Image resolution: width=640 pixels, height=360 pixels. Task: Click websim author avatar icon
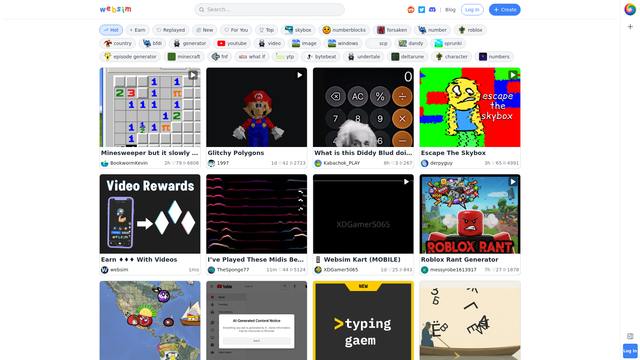pos(104,270)
